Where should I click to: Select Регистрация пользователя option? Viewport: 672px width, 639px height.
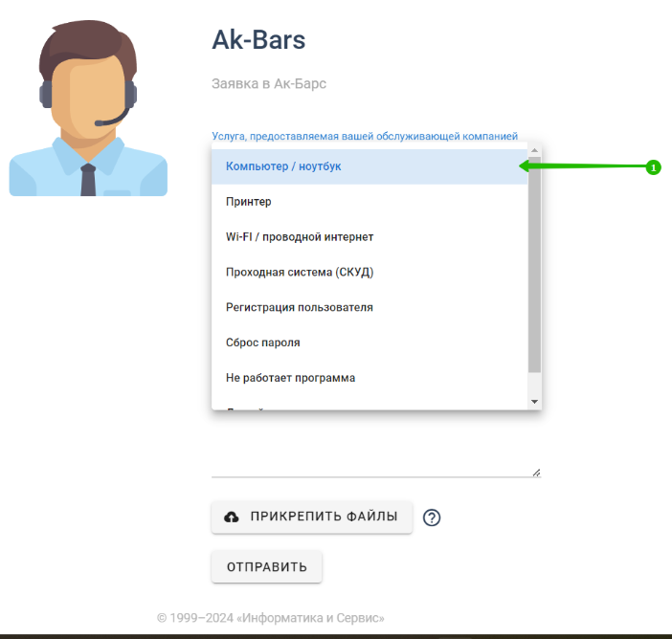point(370,307)
